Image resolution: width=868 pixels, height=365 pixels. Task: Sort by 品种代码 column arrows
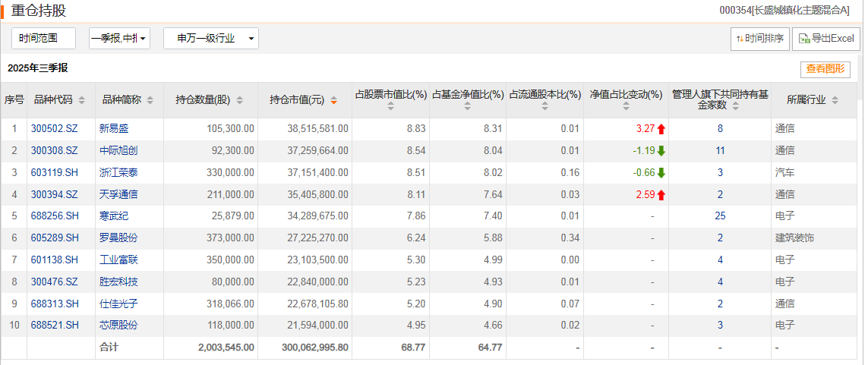tap(82, 101)
